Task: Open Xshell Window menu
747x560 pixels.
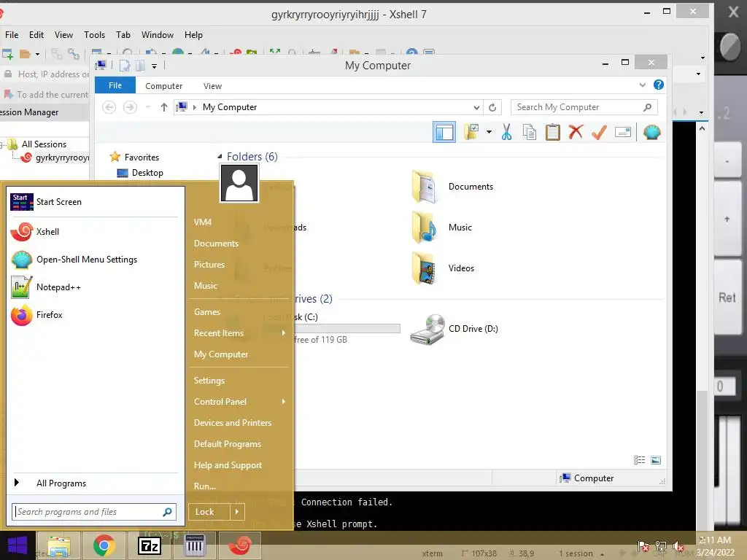Action: (158, 35)
